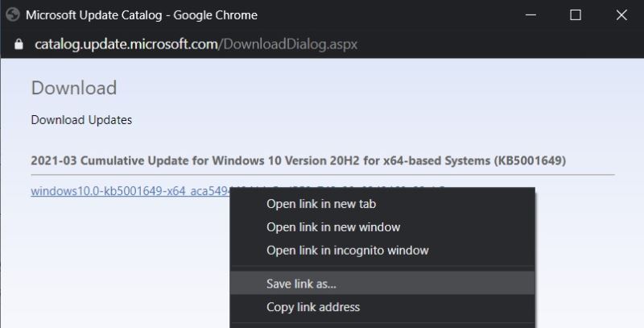Select Copy link address menu entry
The image size is (644, 328).
(x=312, y=307)
